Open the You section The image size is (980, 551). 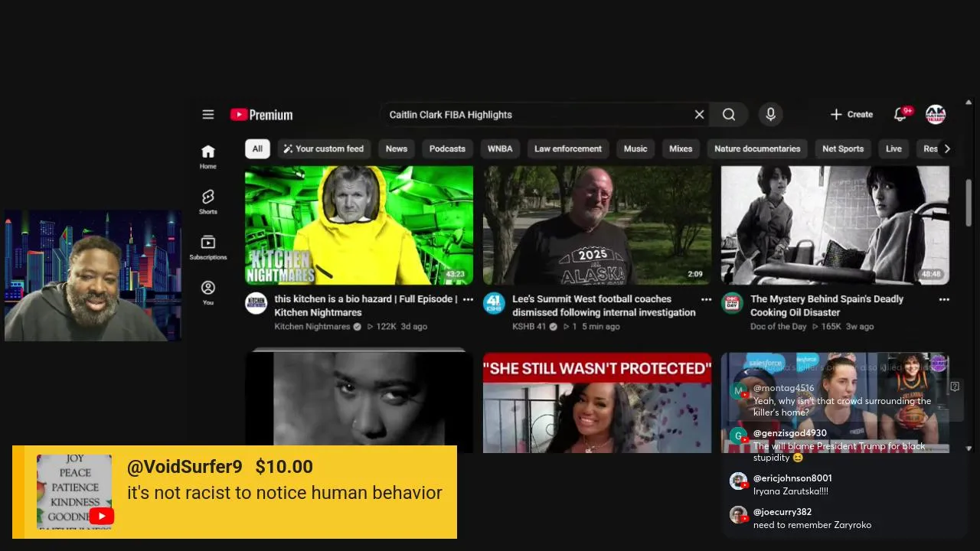point(208,292)
